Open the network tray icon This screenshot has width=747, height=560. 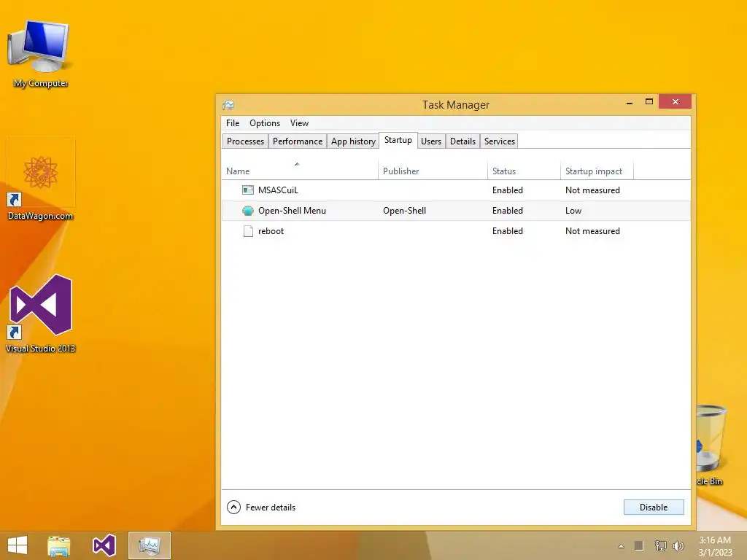(x=659, y=545)
